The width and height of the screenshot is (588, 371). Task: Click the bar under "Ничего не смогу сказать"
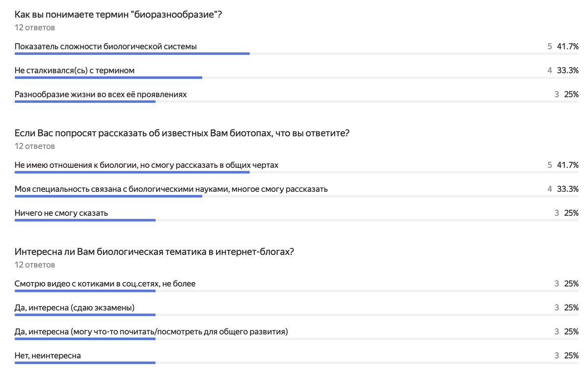click(85, 220)
